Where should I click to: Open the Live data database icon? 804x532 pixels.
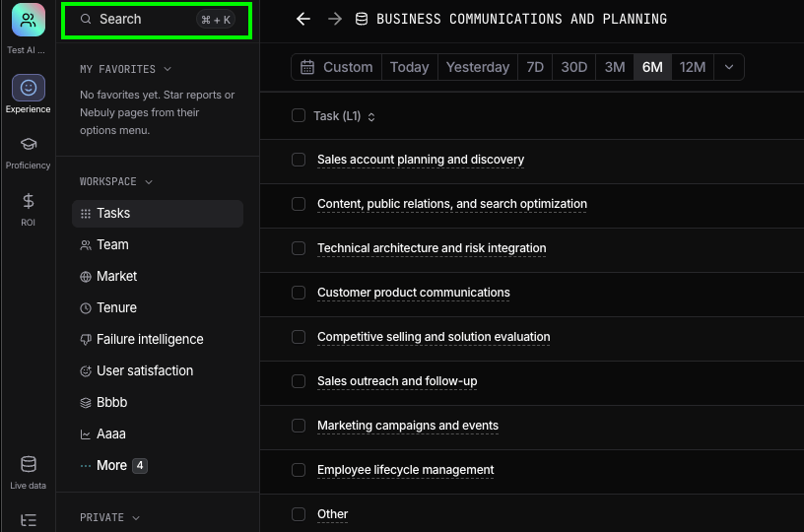[29, 464]
